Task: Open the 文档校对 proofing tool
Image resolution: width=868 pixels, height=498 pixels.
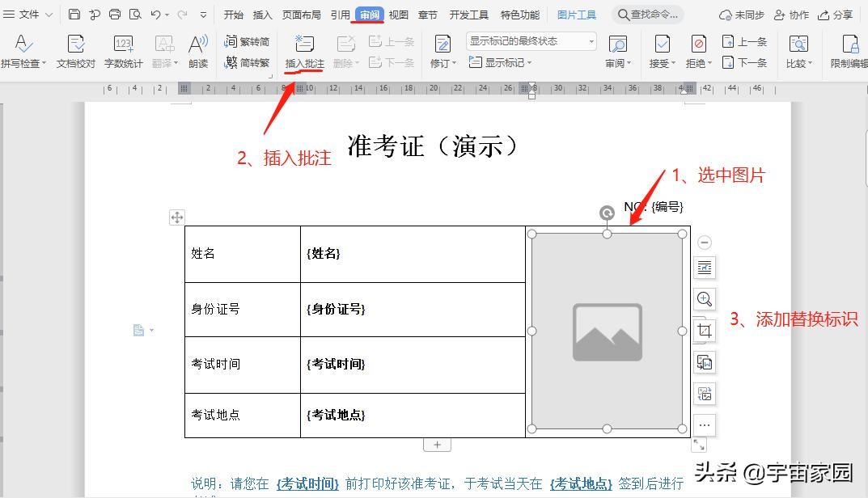Action: tap(75, 50)
